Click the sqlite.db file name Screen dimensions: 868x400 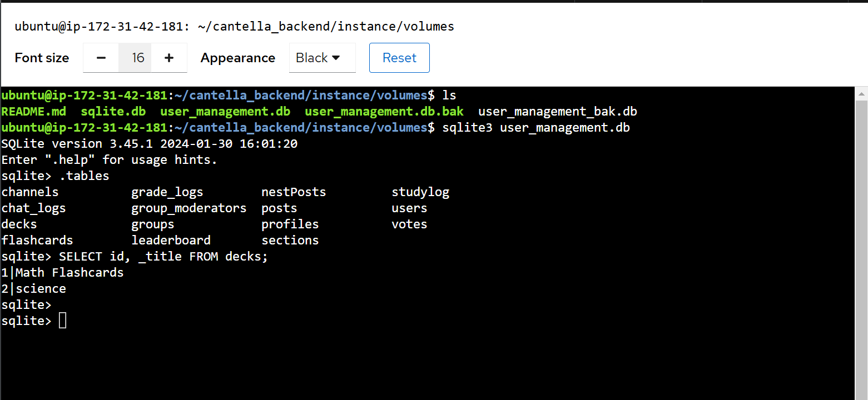point(113,111)
